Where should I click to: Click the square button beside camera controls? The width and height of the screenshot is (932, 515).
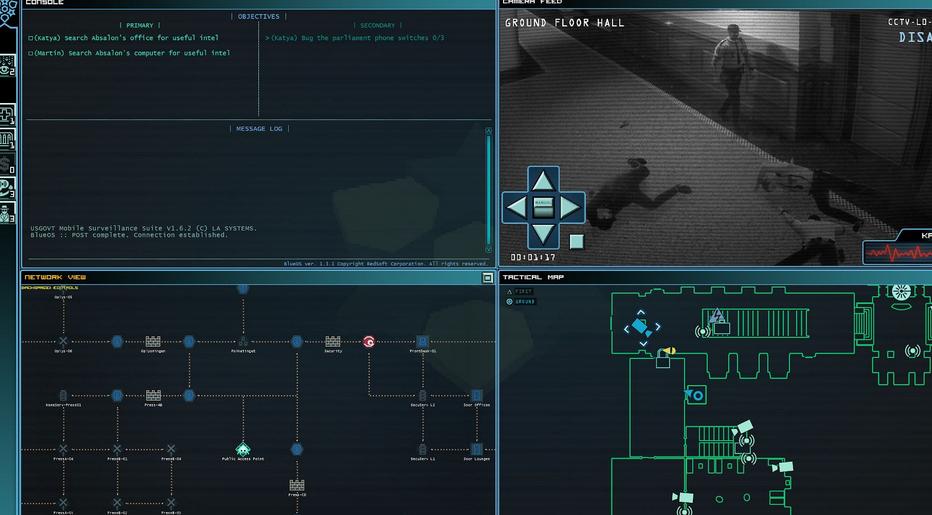577,241
